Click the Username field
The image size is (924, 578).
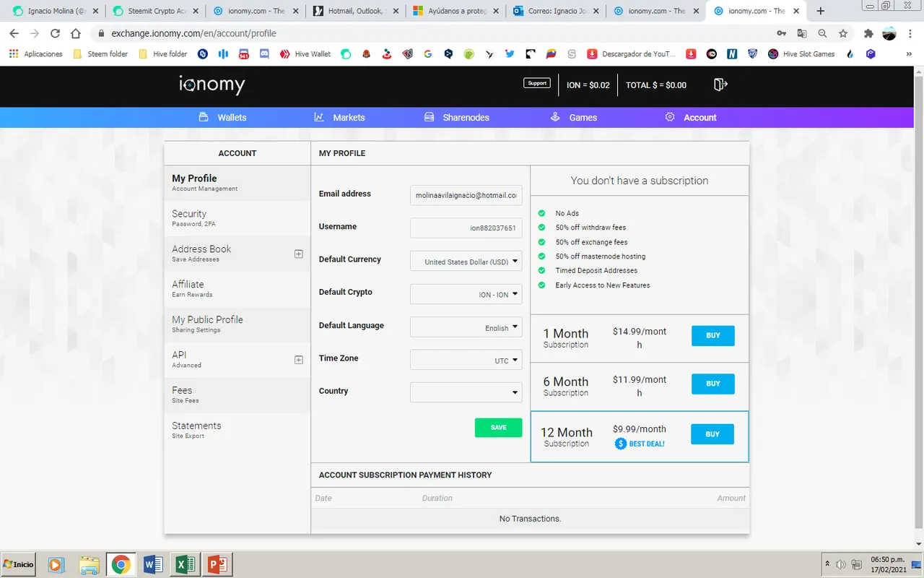click(466, 228)
